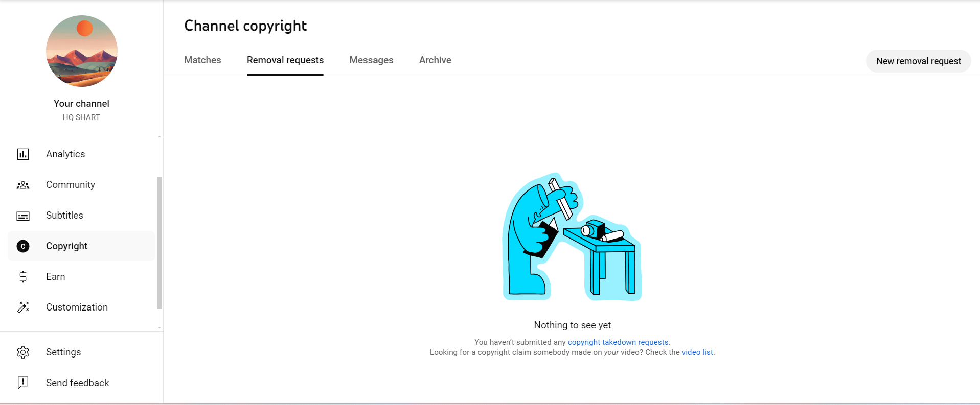The image size is (980, 405).
Task: Switch to the Matches tab
Action: coord(202,60)
